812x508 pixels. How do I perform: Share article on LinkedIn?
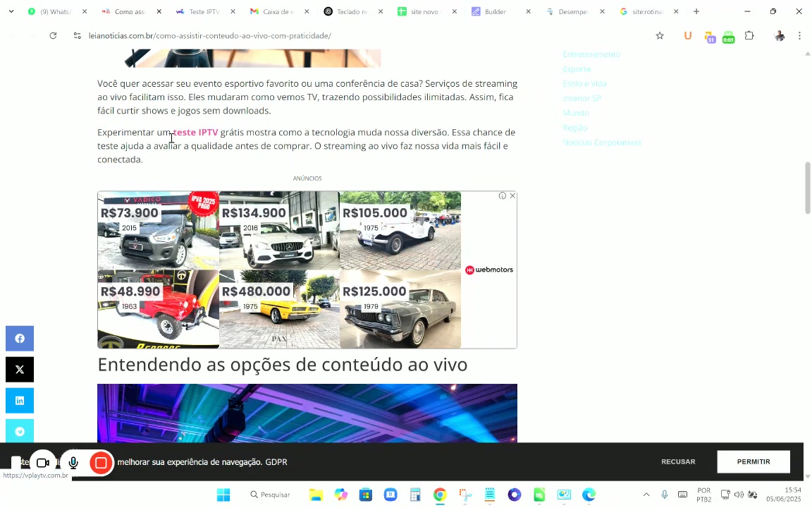tap(20, 401)
